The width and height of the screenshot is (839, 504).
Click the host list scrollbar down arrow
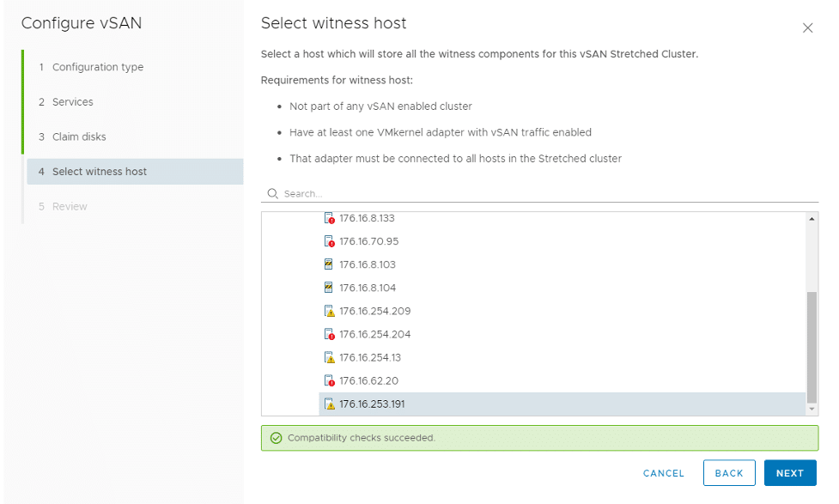click(x=812, y=409)
